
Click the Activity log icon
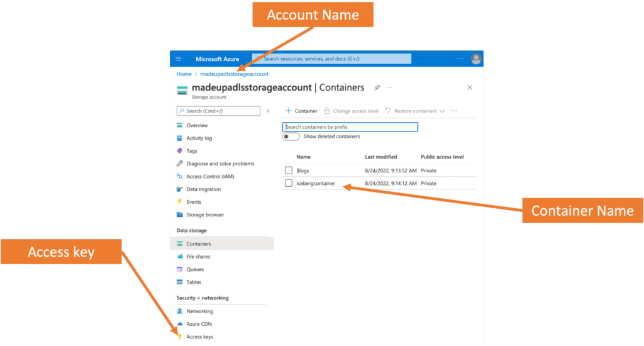179,138
